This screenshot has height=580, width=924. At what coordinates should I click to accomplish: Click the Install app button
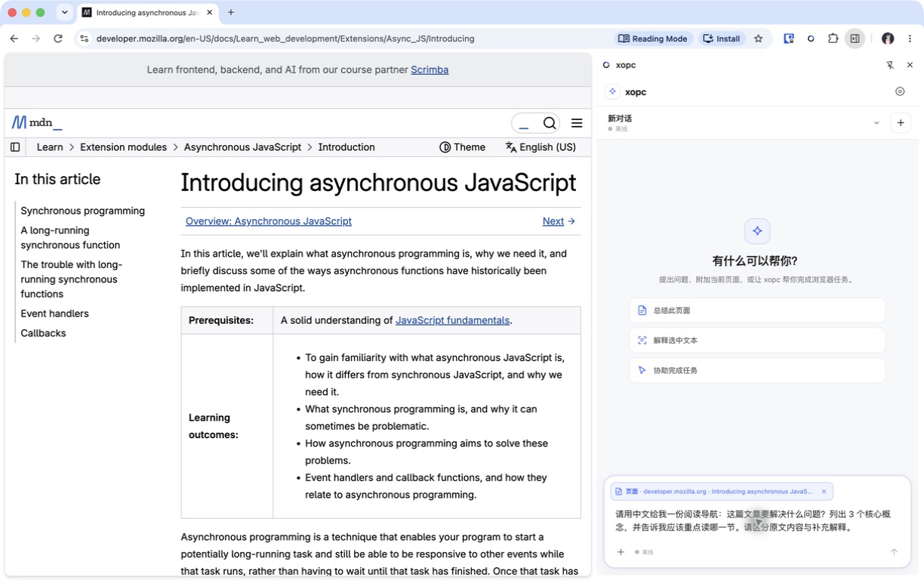click(722, 39)
